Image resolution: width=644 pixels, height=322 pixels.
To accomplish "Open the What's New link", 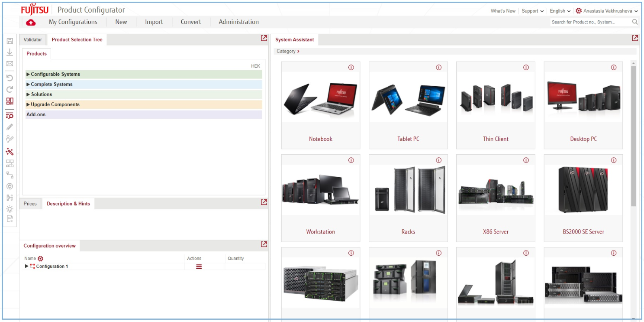I will [x=503, y=11].
